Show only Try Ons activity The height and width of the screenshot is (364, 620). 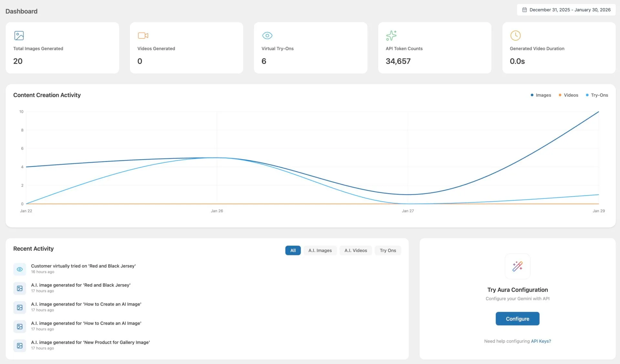pyautogui.click(x=388, y=250)
